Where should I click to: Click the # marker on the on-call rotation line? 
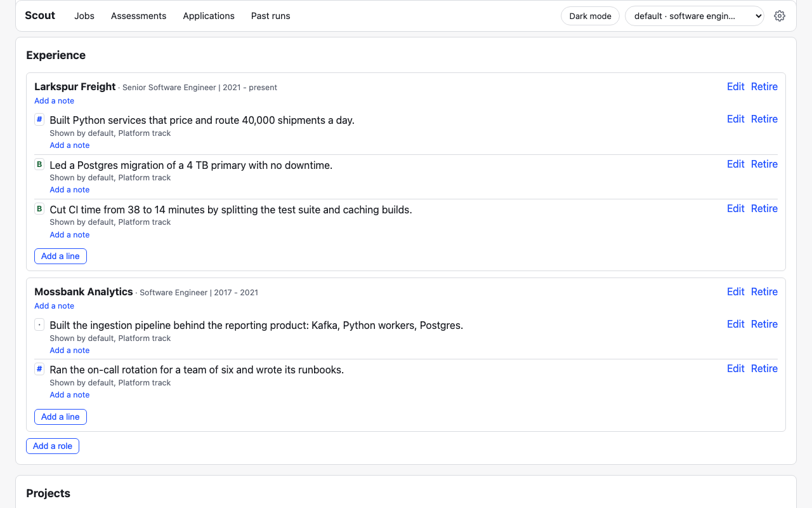39,369
